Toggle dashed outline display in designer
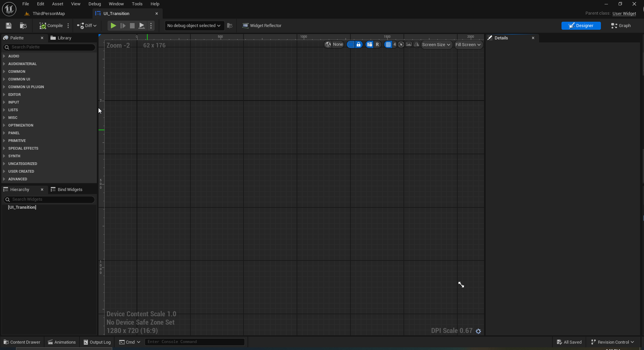Image resolution: width=644 pixels, height=350 pixels. [351, 44]
